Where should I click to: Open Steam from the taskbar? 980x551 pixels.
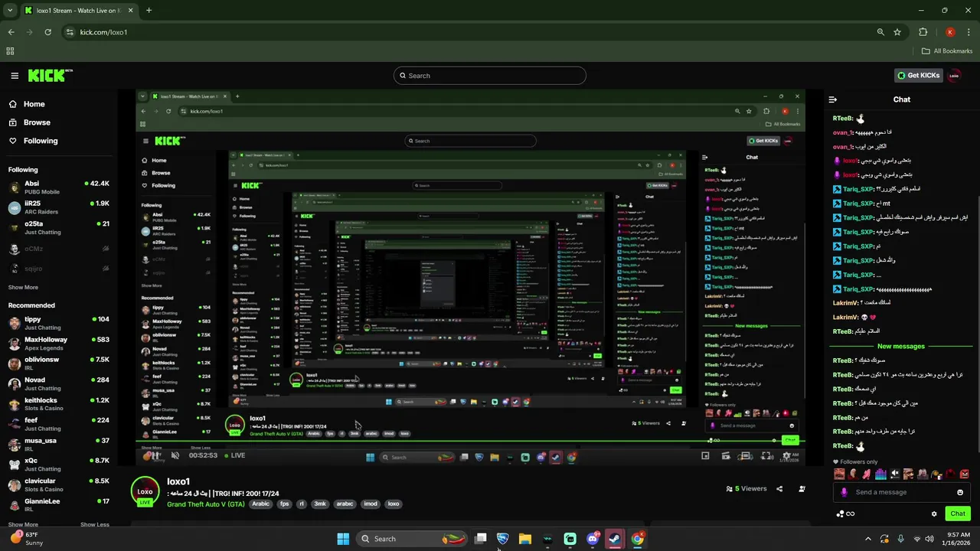(615, 539)
